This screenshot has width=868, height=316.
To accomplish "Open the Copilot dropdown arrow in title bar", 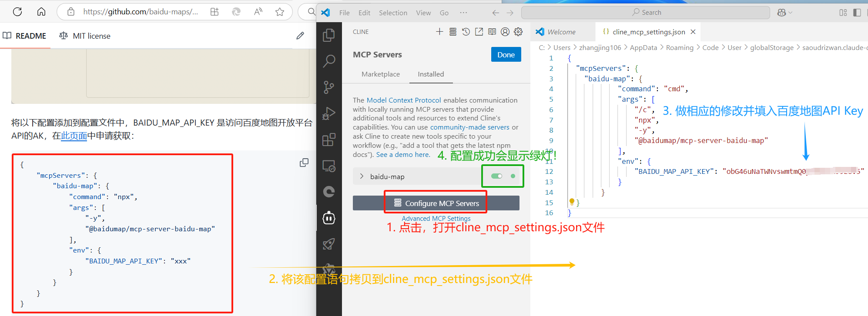I will (791, 13).
